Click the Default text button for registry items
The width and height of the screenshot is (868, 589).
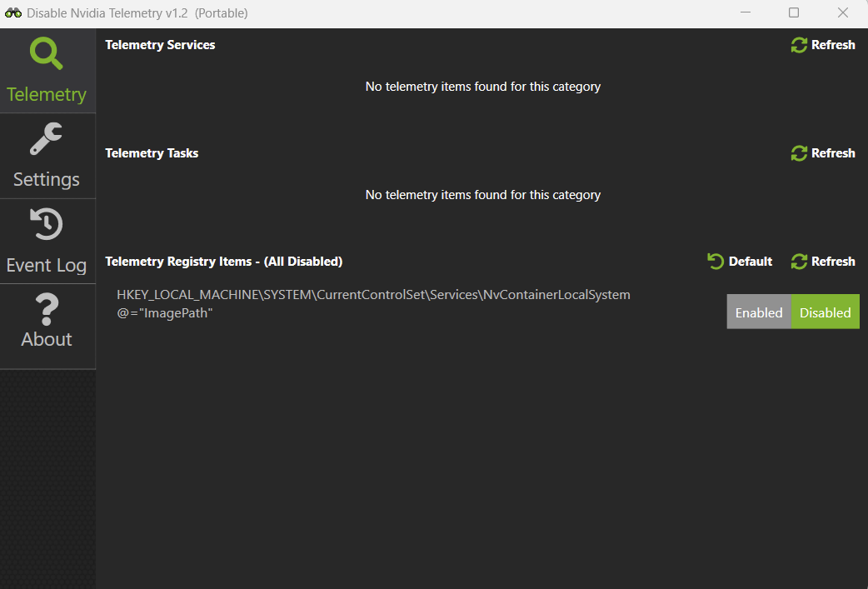point(750,262)
